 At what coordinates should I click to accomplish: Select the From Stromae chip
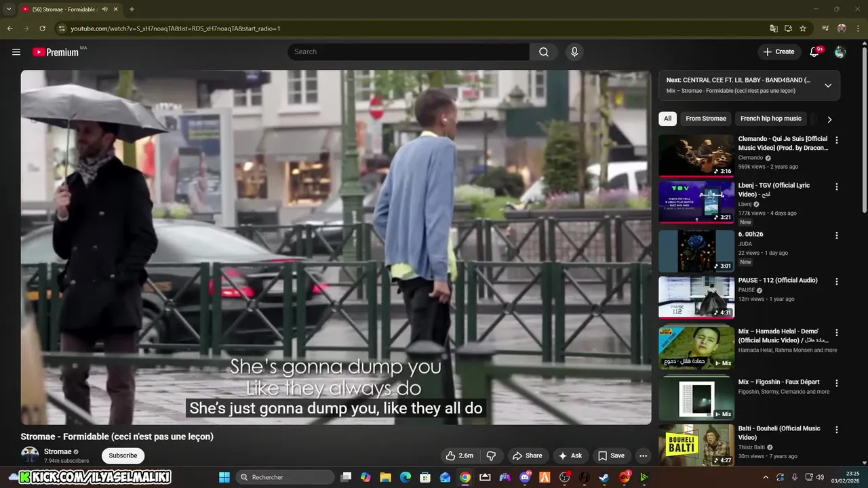pyautogui.click(x=706, y=119)
